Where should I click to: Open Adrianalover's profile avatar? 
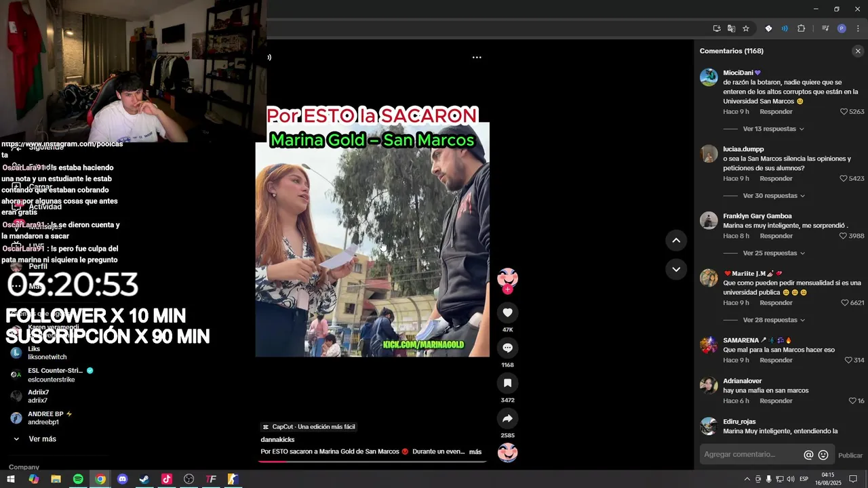(709, 386)
